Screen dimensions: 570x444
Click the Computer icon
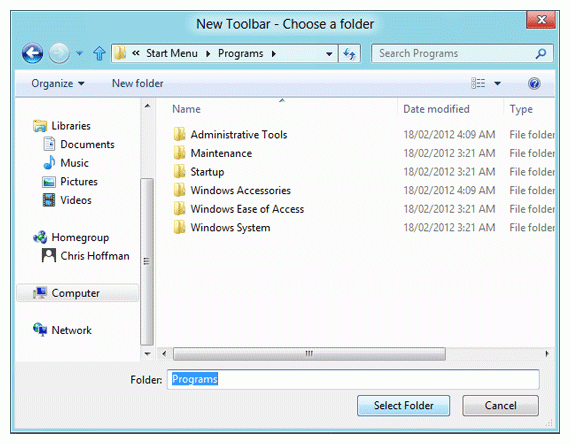[40, 293]
